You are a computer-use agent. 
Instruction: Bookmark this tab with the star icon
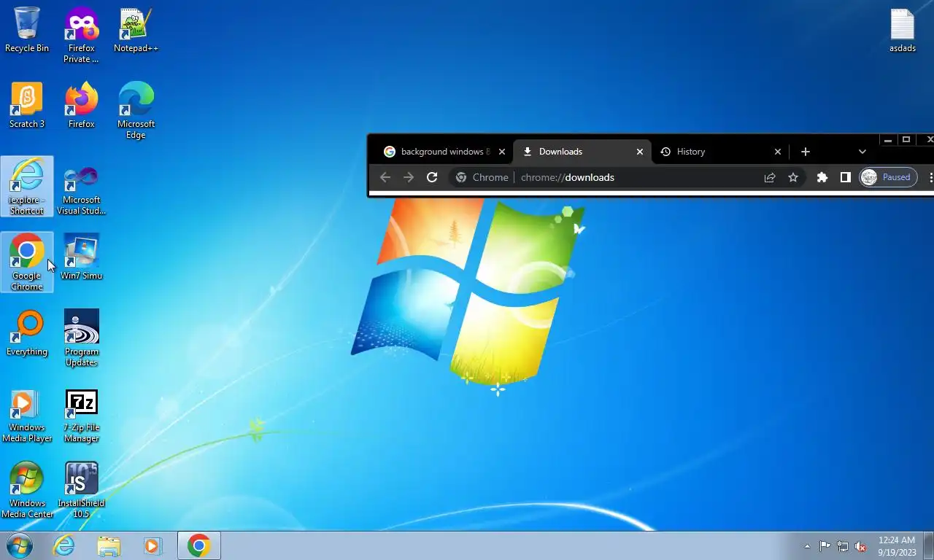(793, 177)
